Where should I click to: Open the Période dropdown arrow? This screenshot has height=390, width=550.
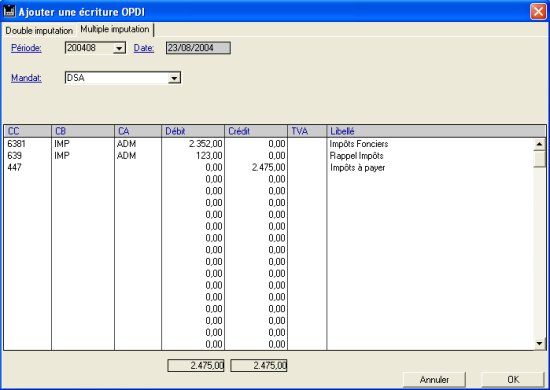[x=119, y=48]
